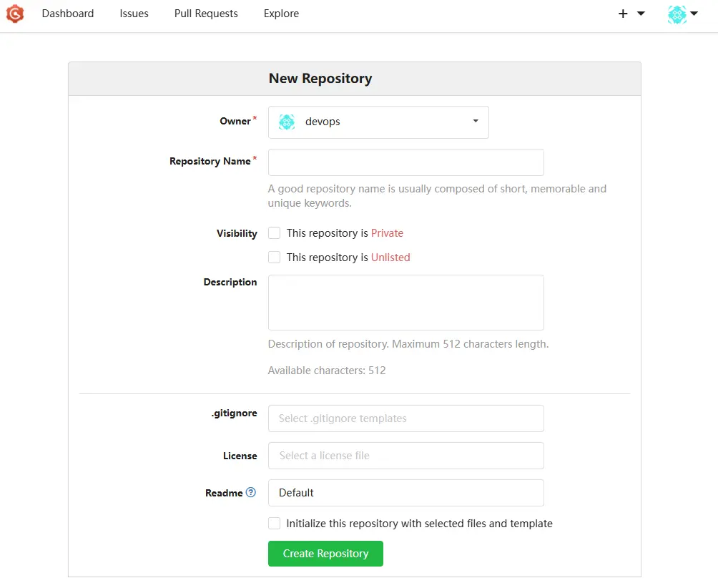Enable the Private repository checkbox
This screenshot has width=718, height=588.
click(274, 233)
